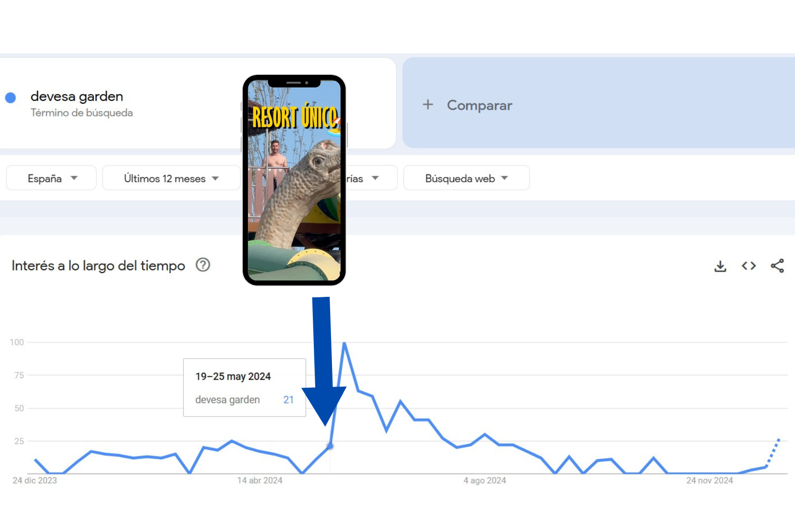Click the dotted forecast segment of the chart line
Screen dimensions: 795x532
(773, 453)
